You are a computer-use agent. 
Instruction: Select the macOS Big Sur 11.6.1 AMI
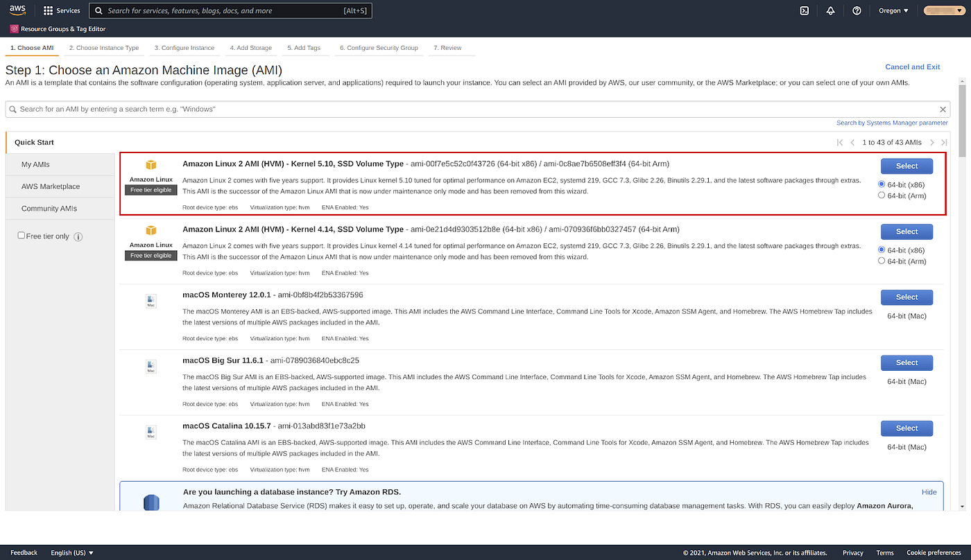coord(906,362)
